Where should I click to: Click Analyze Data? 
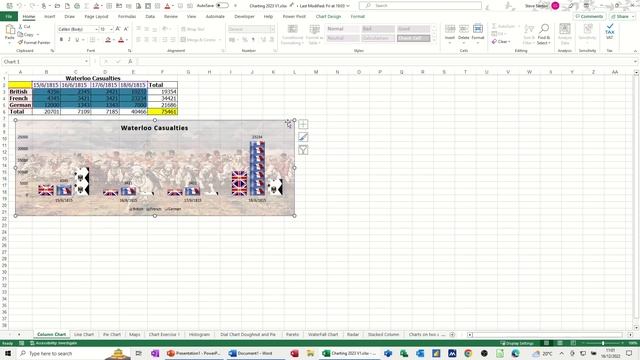point(565,34)
